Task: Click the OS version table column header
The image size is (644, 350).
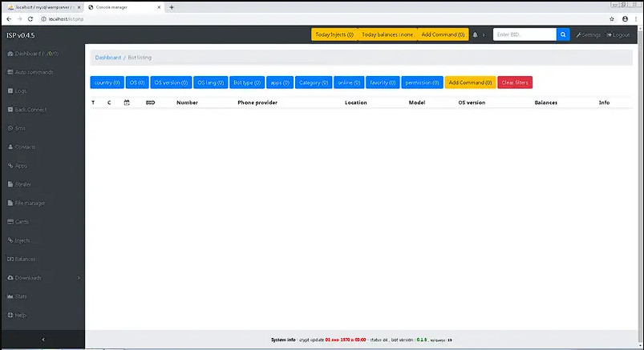Action: [x=472, y=103]
